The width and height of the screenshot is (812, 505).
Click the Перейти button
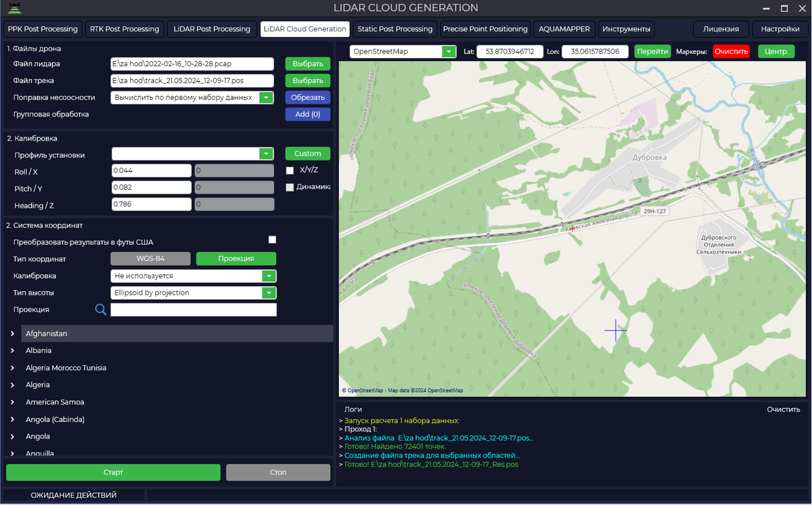pos(653,51)
